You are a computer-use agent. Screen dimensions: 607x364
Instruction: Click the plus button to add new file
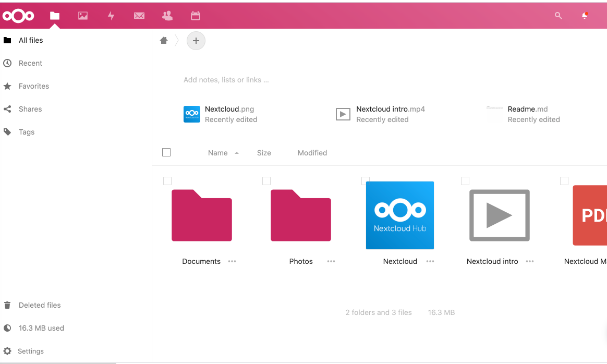click(x=196, y=41)
